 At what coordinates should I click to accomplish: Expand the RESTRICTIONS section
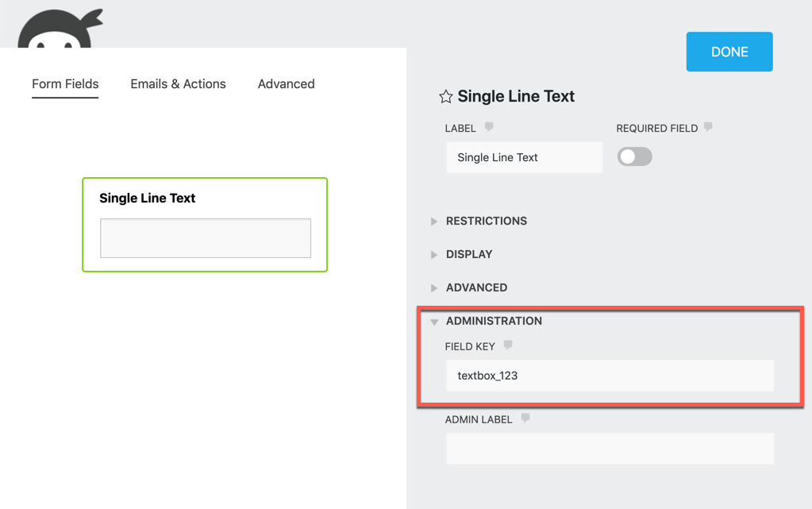tap(486, 221)
